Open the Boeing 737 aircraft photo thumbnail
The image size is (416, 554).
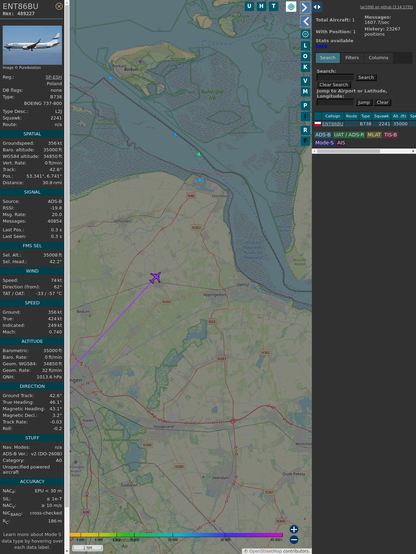[x=32, y=45]
